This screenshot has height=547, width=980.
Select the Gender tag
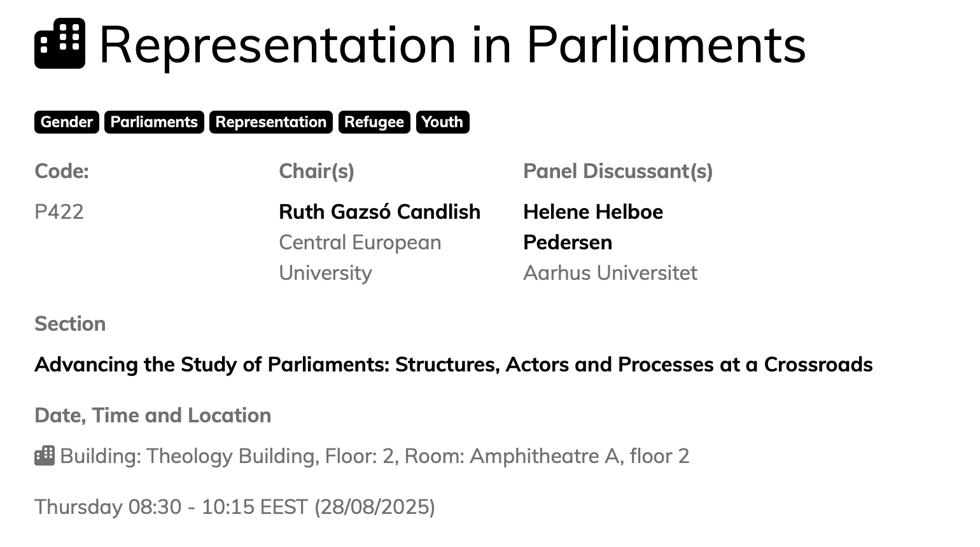67,122
